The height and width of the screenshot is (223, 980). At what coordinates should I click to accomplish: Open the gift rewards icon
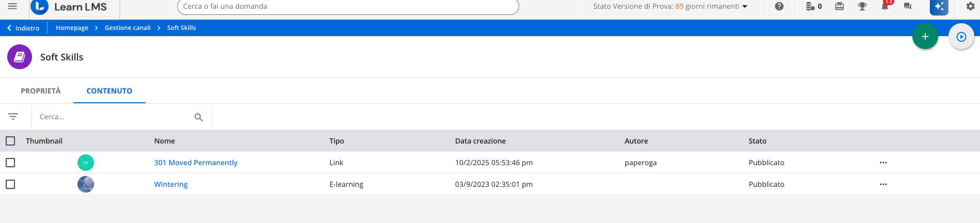(x=839, y=6)
